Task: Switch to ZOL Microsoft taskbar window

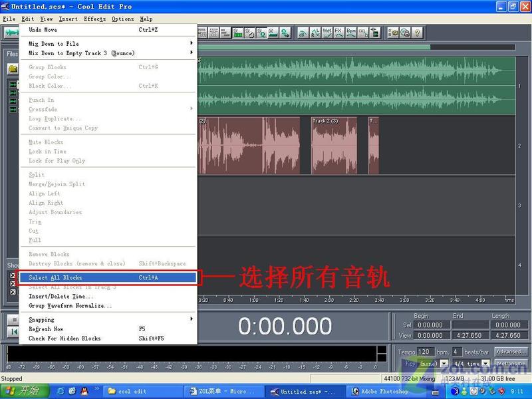Action: 224,391
